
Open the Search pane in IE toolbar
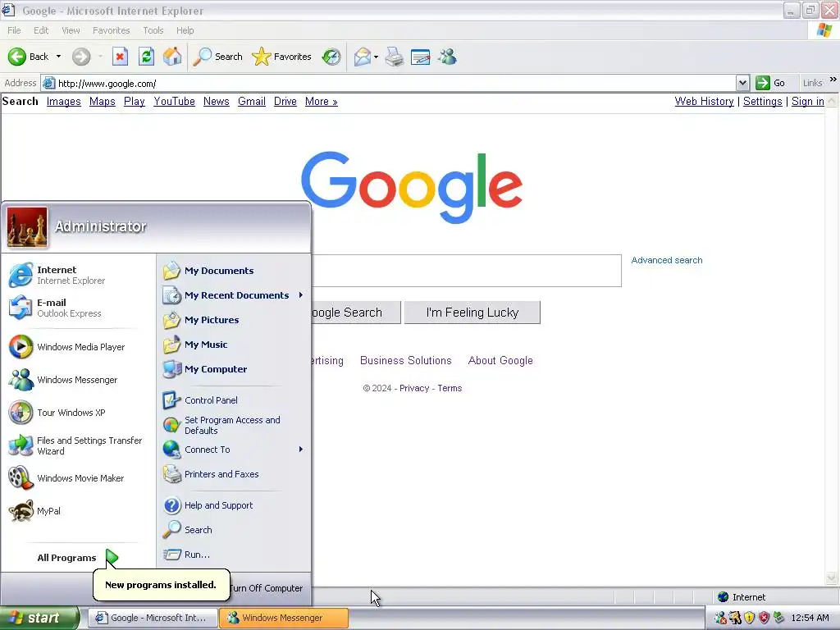(218, 57)
